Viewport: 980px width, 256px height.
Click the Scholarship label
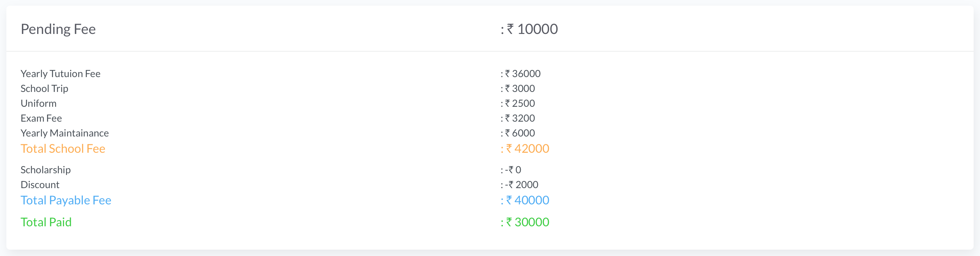coord(46,170)
